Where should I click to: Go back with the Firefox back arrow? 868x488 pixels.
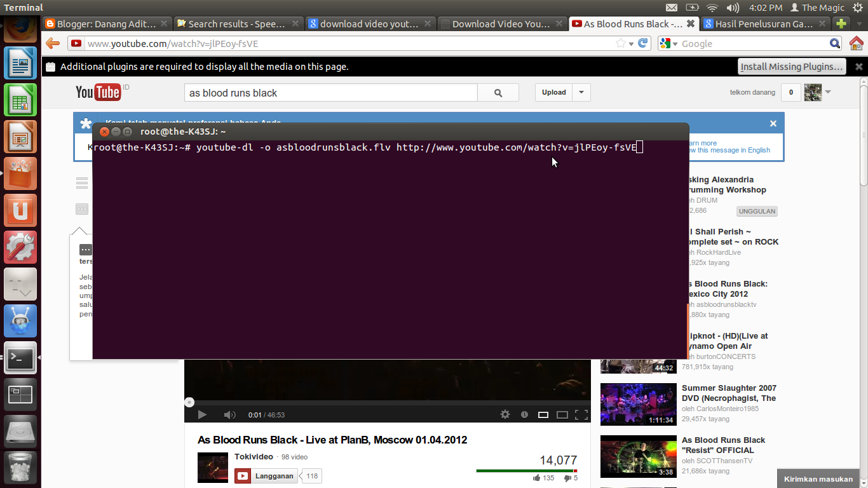coord(53,43)
